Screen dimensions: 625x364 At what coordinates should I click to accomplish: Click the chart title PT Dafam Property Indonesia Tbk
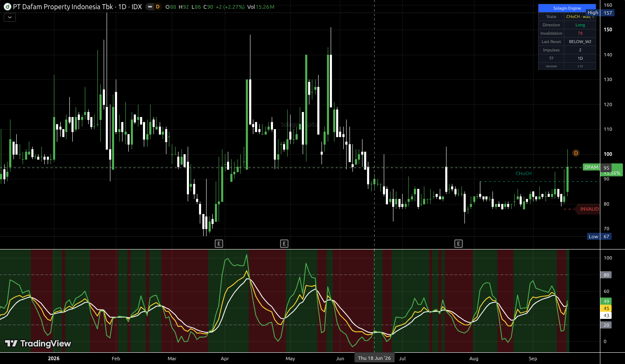tap(63, 7)
